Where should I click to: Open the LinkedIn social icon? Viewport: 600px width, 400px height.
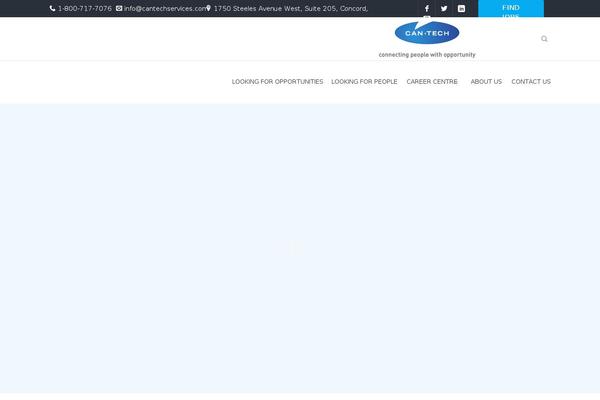pos(461,8)
